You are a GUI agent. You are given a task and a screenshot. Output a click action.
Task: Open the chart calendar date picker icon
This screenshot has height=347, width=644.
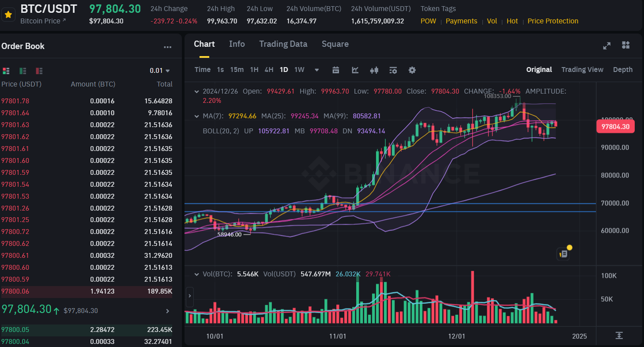335,70
